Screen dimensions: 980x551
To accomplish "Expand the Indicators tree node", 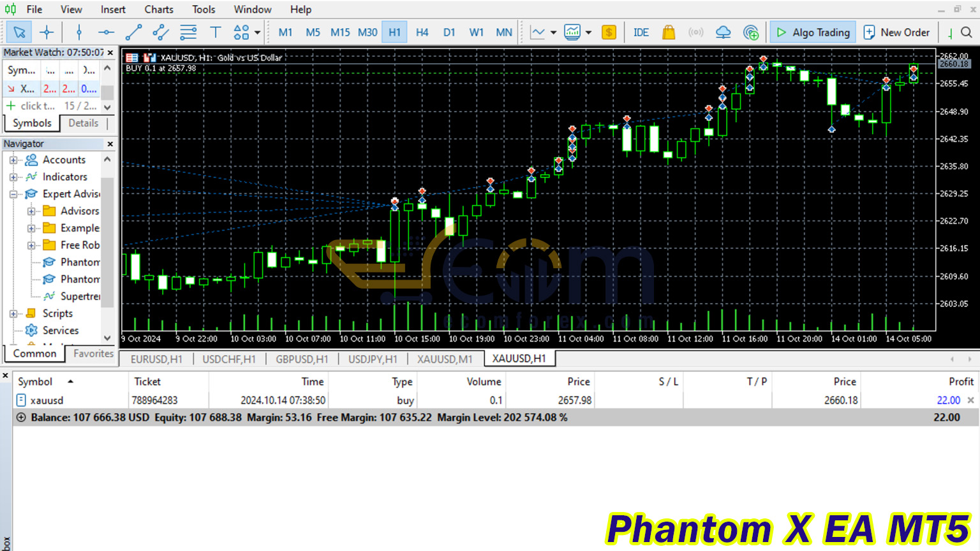I will (13, 177).
